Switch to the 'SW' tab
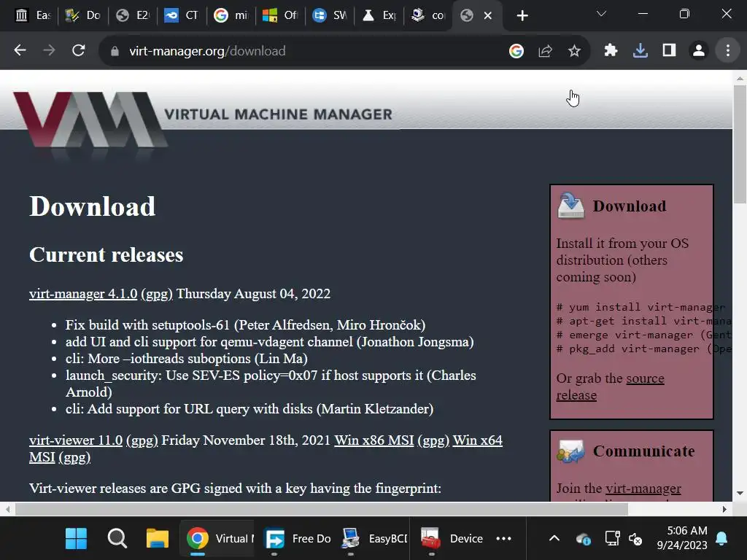The width and height of the screenshot is (747, 560). 330,16
